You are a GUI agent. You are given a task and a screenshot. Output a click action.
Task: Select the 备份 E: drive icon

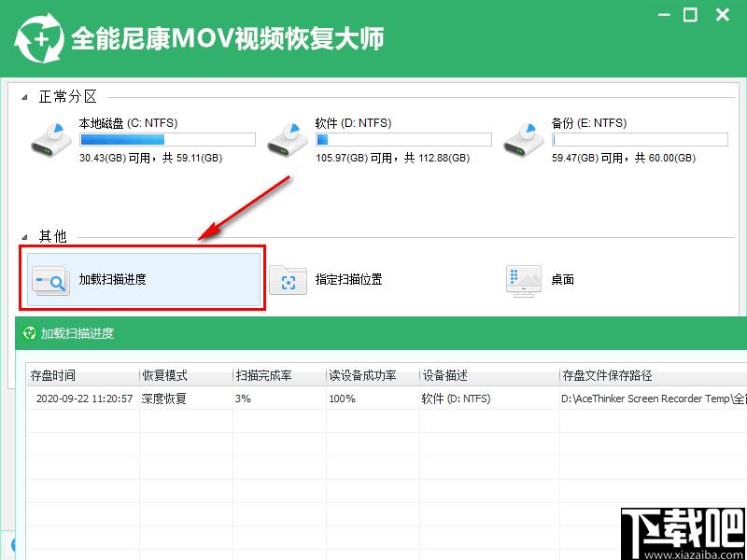[x=524, y=141]
